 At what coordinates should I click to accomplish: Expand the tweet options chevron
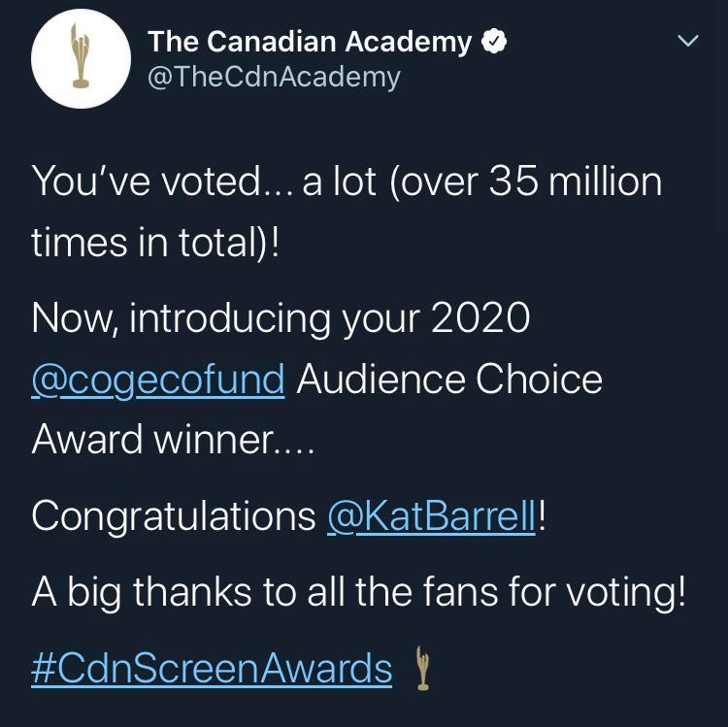[687, 42]
